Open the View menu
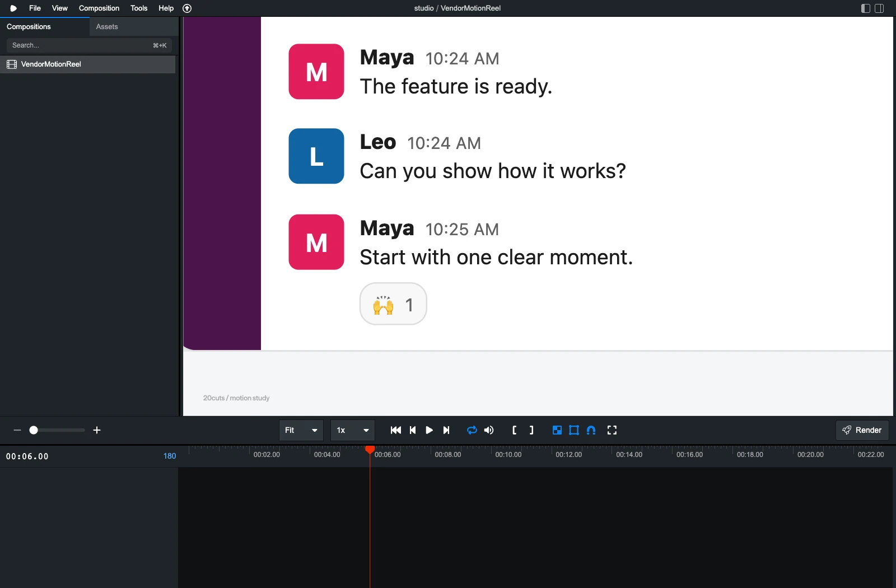This screenshot has height=588, width=896. pos(59,8)
